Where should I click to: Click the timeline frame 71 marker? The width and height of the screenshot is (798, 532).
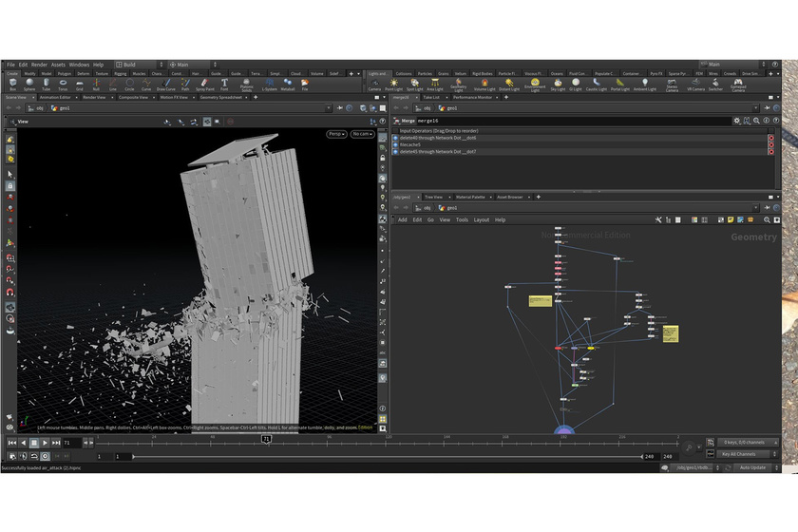267,439
